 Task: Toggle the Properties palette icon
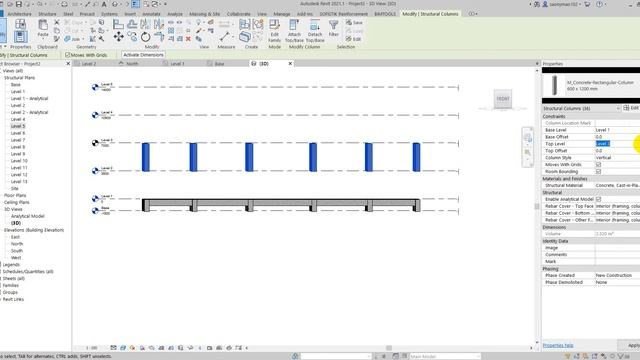[20, 37]
